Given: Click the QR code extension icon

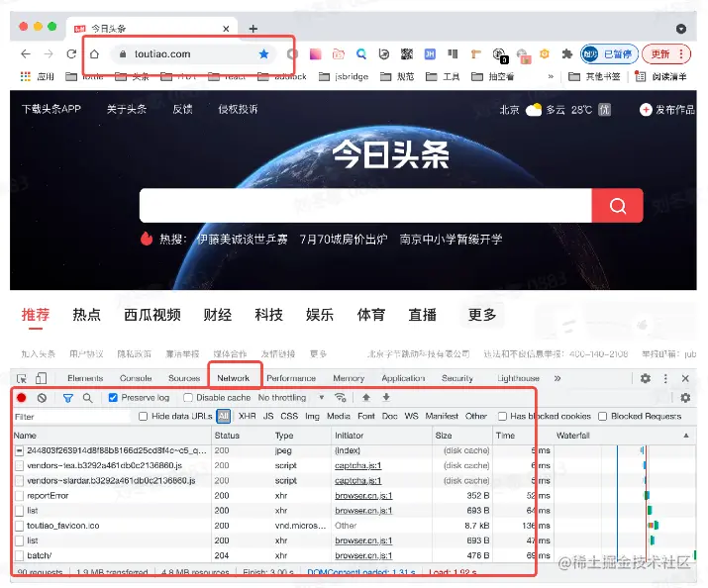Looking at the screenshot, I should tap(406, 54).
